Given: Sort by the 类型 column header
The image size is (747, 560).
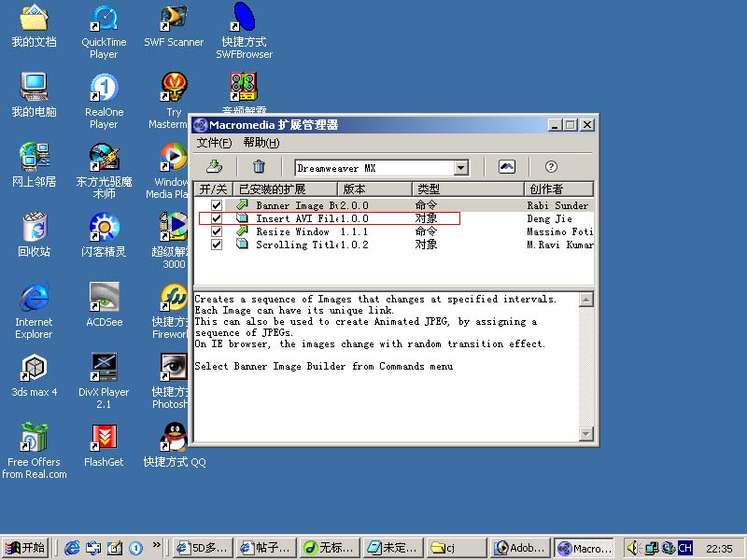Looking at the screenshot, I should tap(469, 189).
